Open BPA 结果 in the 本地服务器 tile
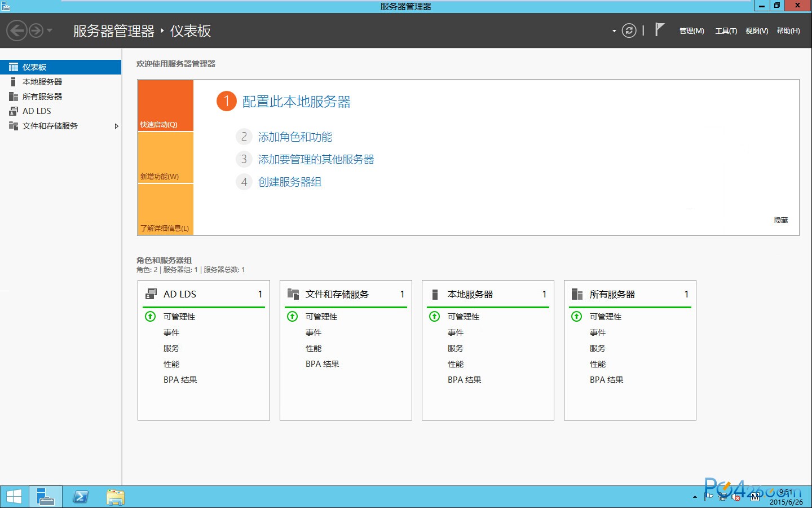The image size is (812, 508). click(465, 380)
